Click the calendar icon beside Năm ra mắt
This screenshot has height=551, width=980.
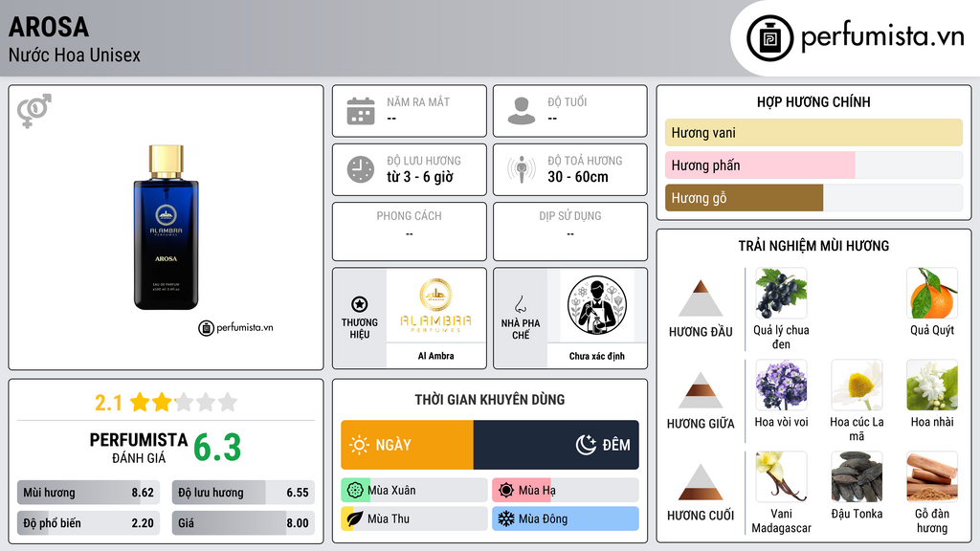pos(361,111)
